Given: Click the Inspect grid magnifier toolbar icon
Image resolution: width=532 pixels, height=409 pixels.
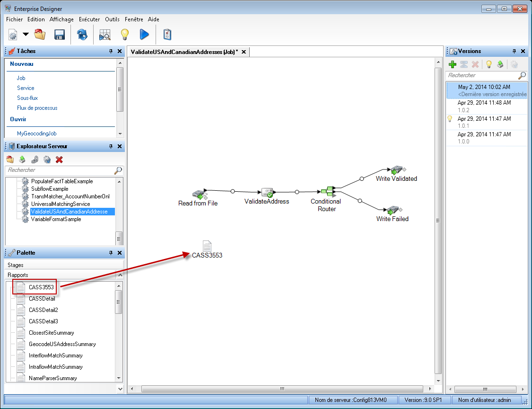Looking at the screenshot, I should tap(105, 35).
